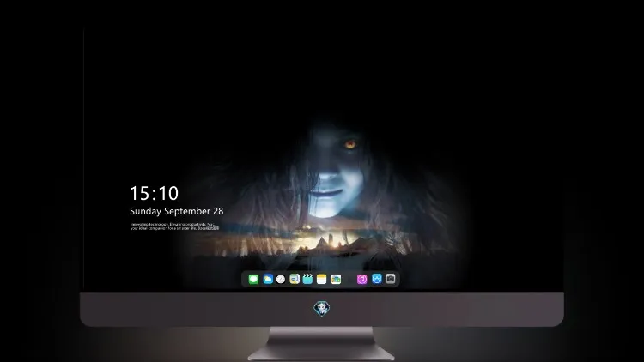Open the Clock app in the dock
This screenshot has height=362, width=644.
281,279
